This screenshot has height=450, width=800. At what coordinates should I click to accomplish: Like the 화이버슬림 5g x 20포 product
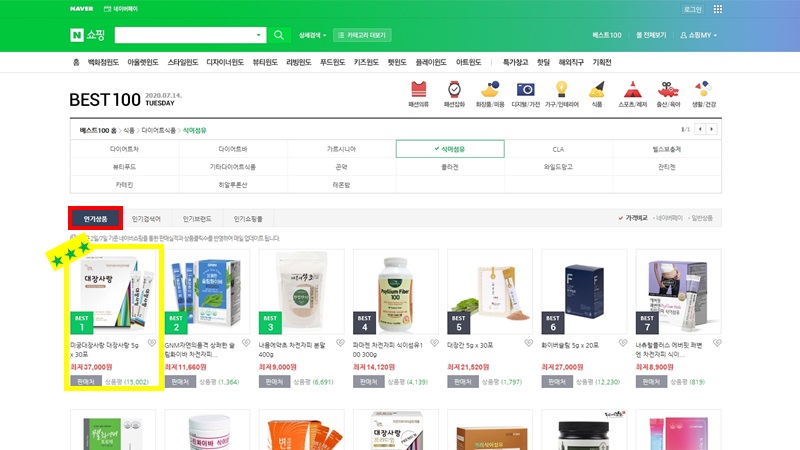[623, 343]
